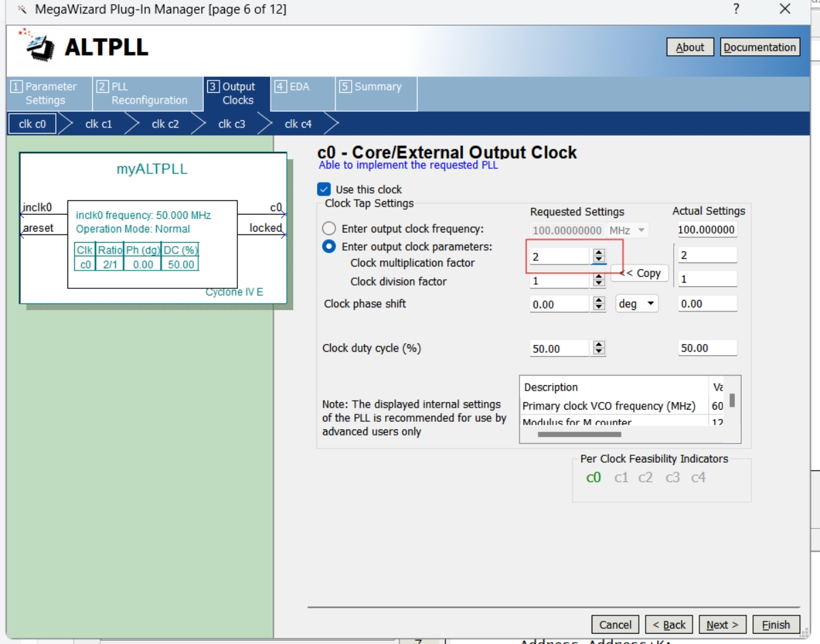The width and height of the screenshot is (820, 644).
Task: Click the areset port label in diagram
Action: tap(38, 228)
